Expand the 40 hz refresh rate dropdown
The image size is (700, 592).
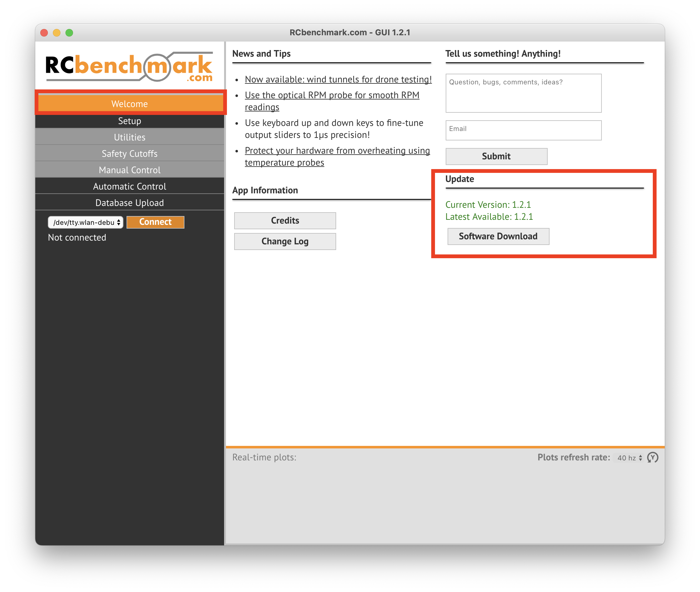coord(629,458)
